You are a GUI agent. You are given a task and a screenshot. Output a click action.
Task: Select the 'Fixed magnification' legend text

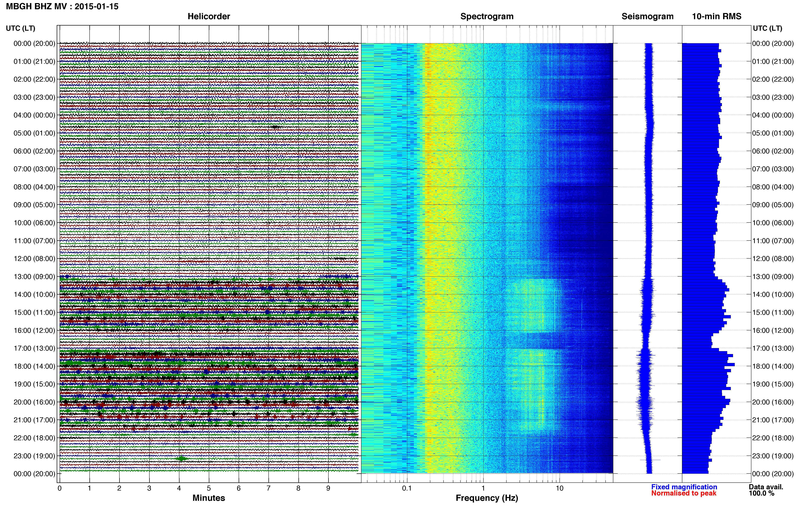(x=684, y=487)
